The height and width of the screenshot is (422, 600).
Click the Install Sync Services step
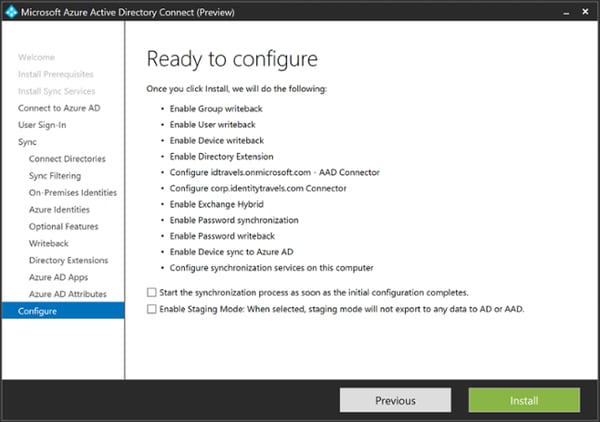pos(57,91)
